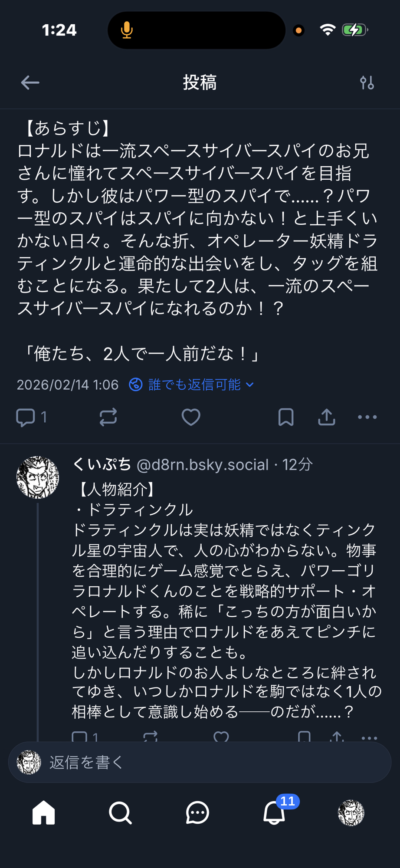Share the main post

click(327, 418)
